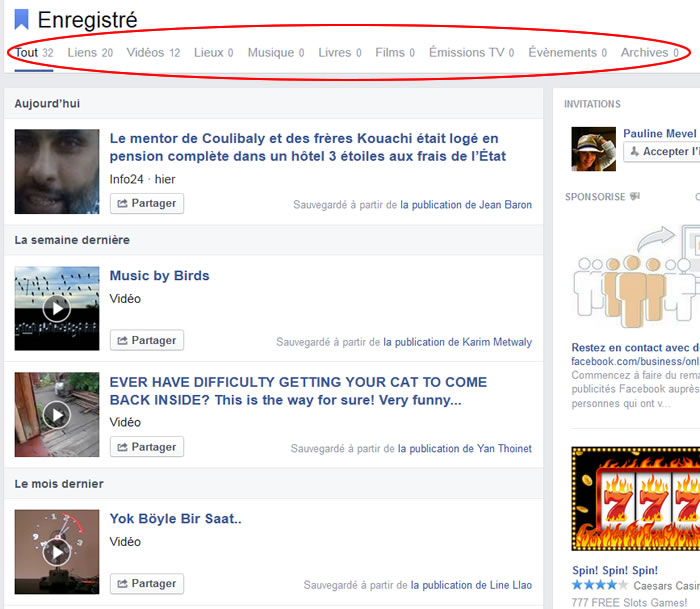This screenshot has height=609, width=700.
Task: Open the Yok Böyle Bir Saat title
Action: tap(176, 518)
